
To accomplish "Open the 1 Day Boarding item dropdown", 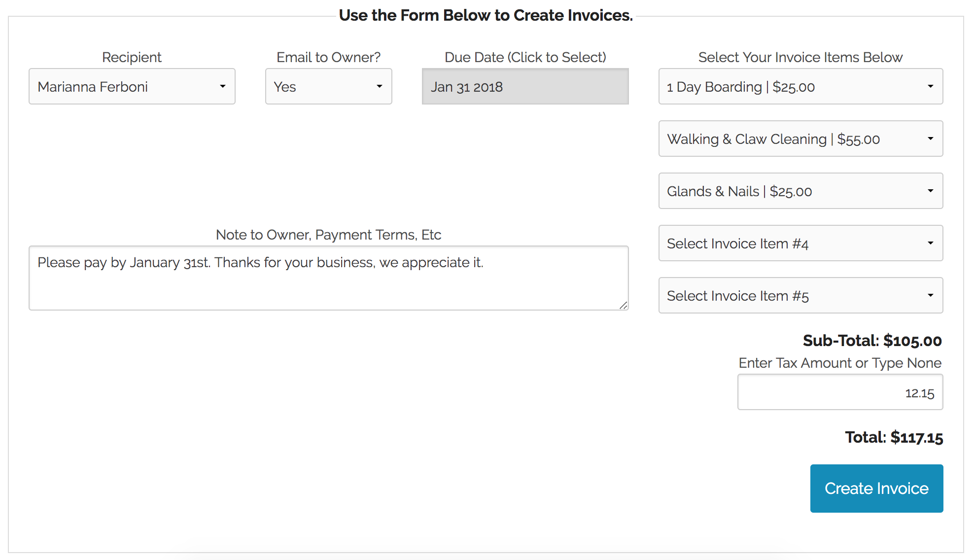I will pyautogui.click(x=789, y=87).
